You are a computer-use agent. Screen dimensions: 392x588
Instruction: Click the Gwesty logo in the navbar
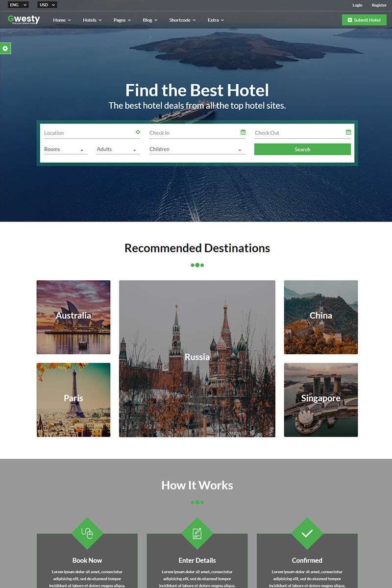point(24,19)
